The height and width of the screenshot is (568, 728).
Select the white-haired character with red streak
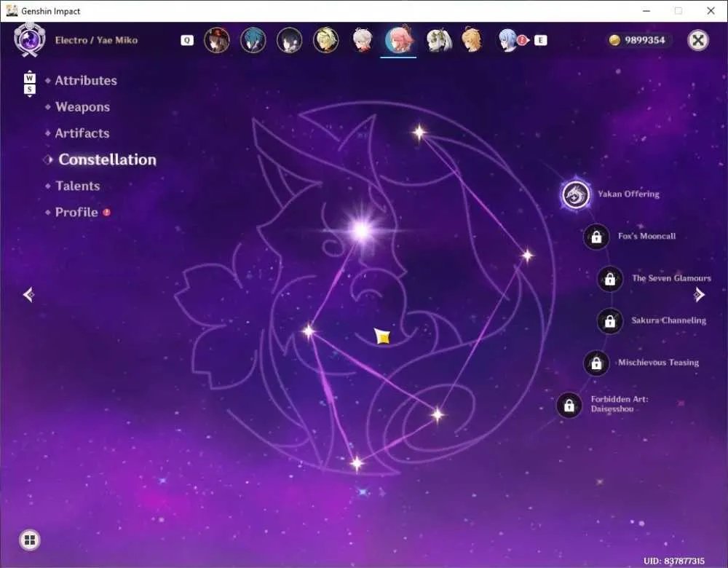coord(362,40)
